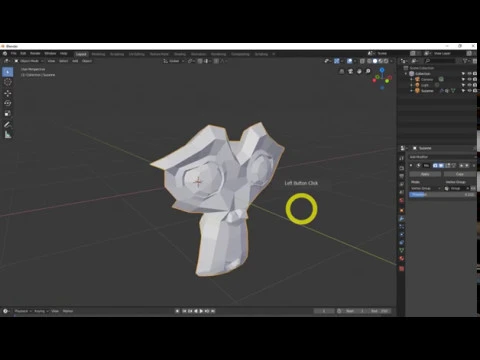480x360 pixels.
Task: Open the Object Mode dropdown
Action: click(29, 61)
